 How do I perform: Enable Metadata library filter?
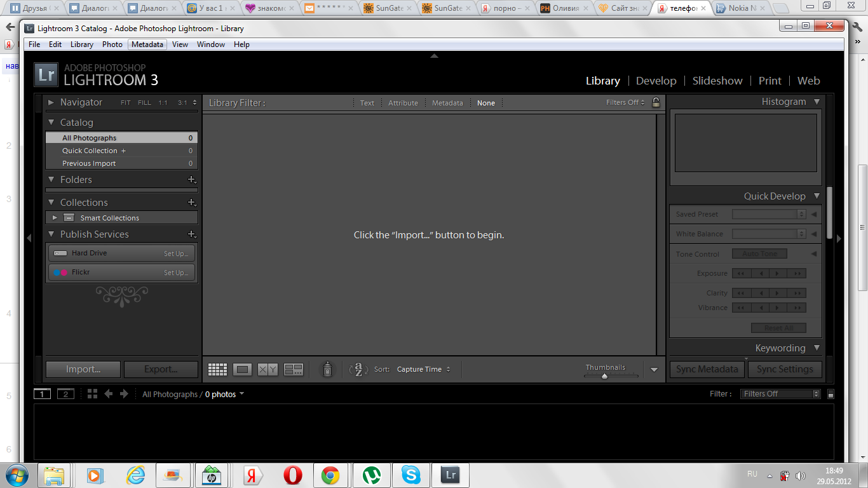(447, 103)
